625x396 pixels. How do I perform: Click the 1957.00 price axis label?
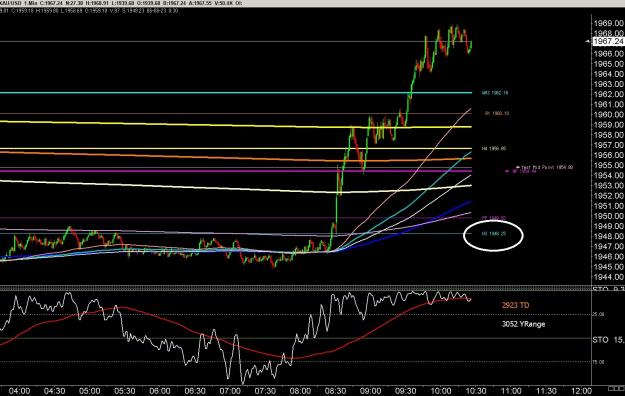click(609, 145)
